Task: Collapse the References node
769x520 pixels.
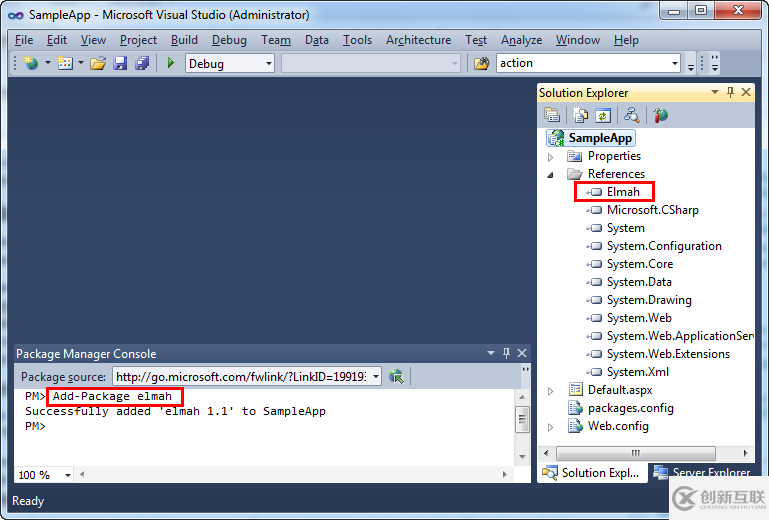Action: [550, 175]
